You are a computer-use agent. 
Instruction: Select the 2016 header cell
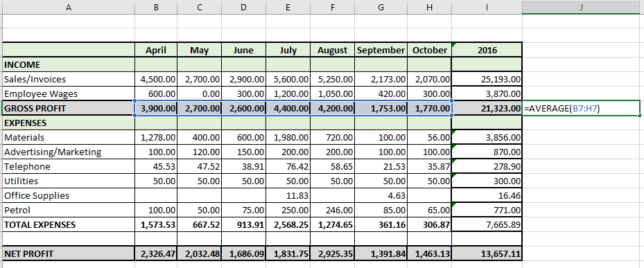[487, 50]
